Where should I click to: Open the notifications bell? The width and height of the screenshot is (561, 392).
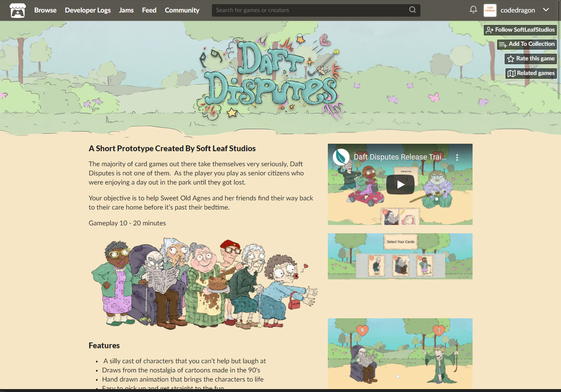tap(473, 10)
